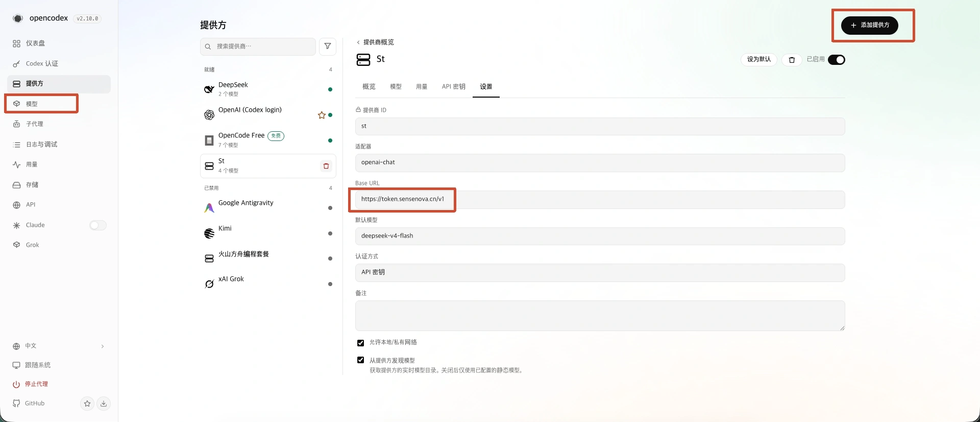This screenshot has width=980, height=422.
Task: Open the 认证方式 API 密钥 dropdown
Action: (x=600, y=273)
